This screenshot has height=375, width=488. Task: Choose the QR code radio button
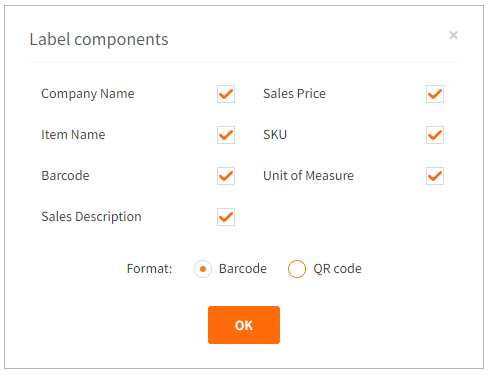(297, 269)
